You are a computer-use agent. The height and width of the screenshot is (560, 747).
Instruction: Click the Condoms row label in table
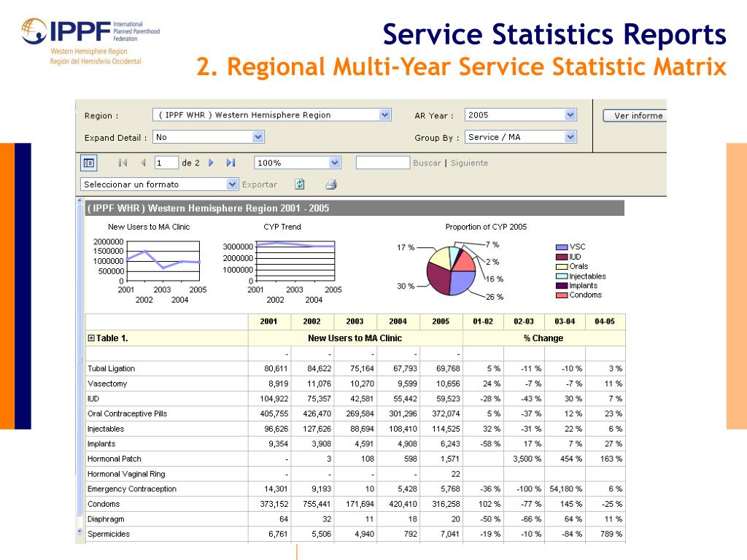(104, 505)
